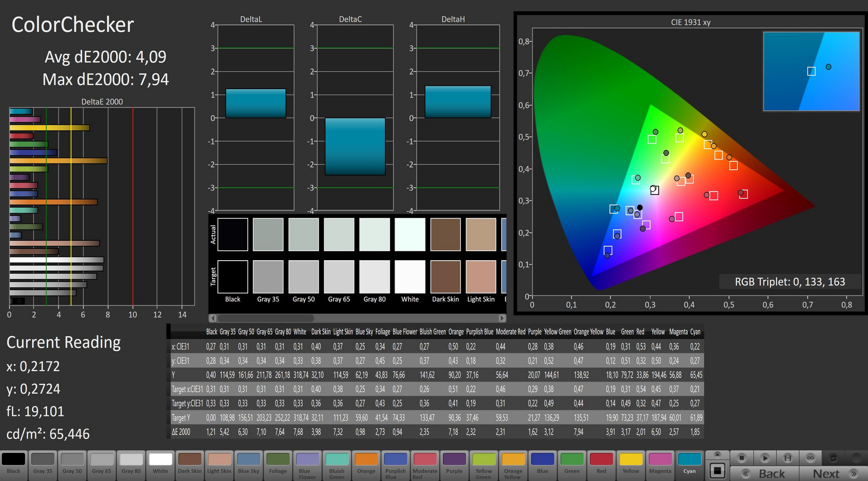Select the Bluish Green patch button
This screenshot has height=481, width=868.
(337, 465)
